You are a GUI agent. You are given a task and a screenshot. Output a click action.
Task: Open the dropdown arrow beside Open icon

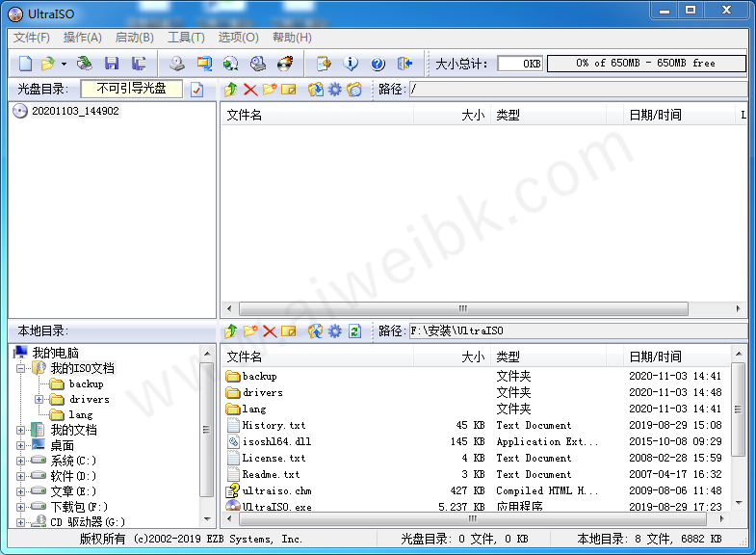64,64
